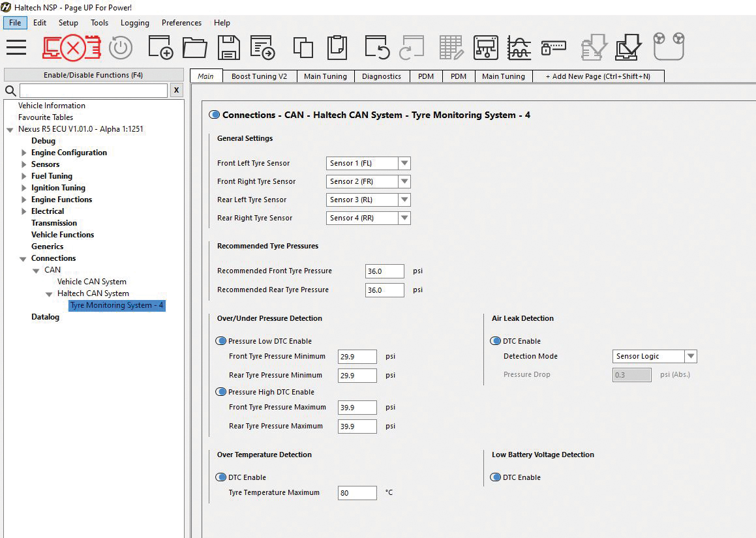Screen dimensions: 756x538
Task: Click the Enable/Disable Functions (F4) button
Action: coord(93,75)
